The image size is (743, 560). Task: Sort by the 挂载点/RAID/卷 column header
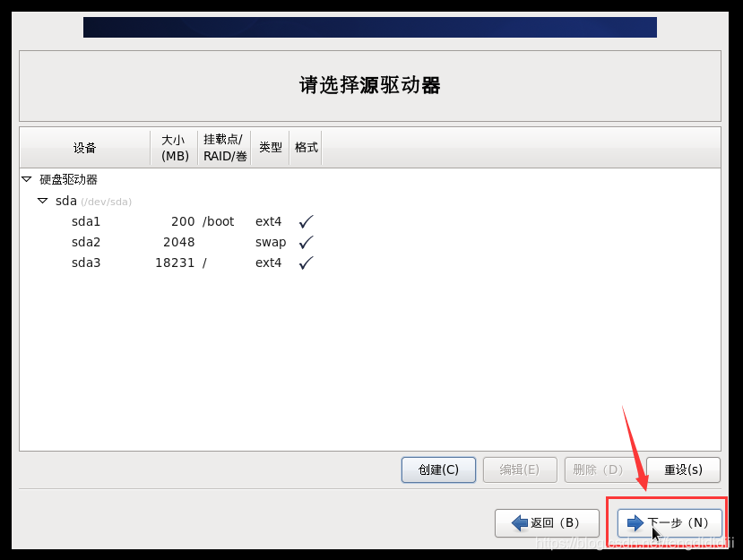click(x=225, y=148)
